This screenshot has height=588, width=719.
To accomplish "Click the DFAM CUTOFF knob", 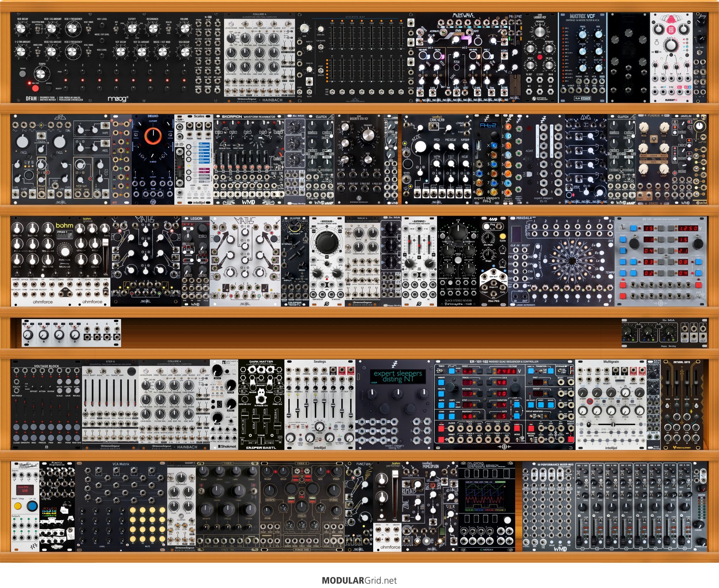I will pos(132,29).
